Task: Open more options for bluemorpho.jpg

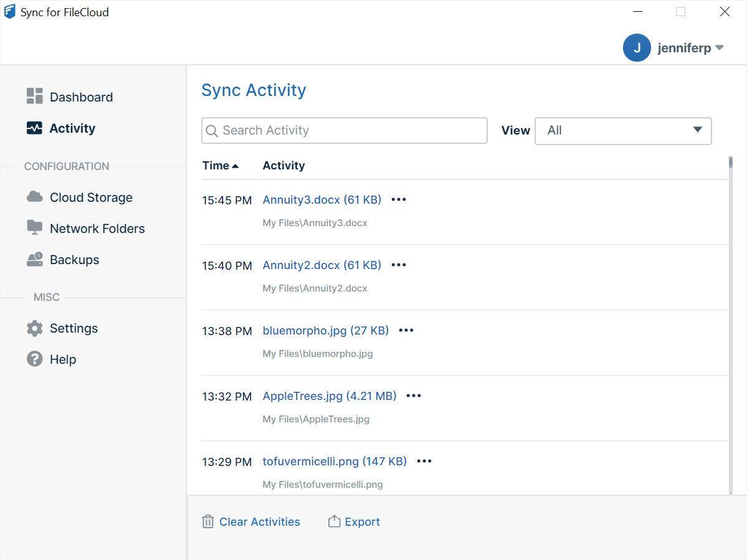Action: click(406, 330)
